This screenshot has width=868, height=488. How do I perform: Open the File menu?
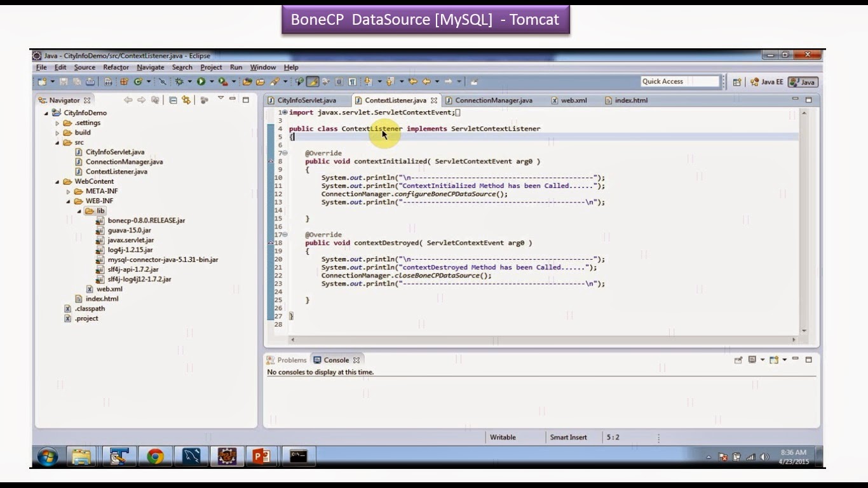pos(41,67)
